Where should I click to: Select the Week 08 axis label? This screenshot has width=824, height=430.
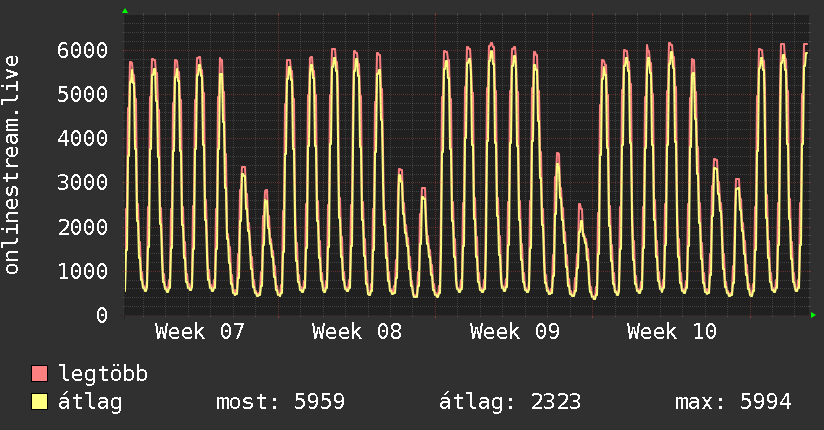tap(357, 332)
